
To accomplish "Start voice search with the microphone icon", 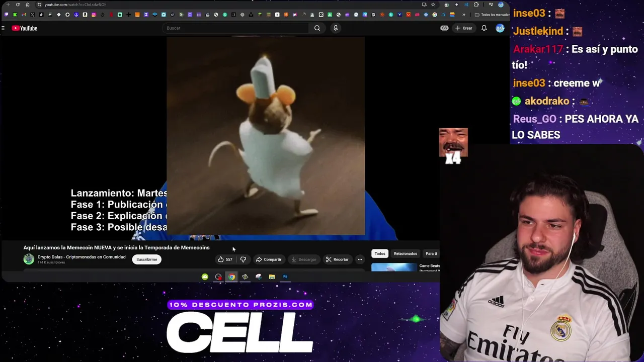I will [x=336, y=28].
